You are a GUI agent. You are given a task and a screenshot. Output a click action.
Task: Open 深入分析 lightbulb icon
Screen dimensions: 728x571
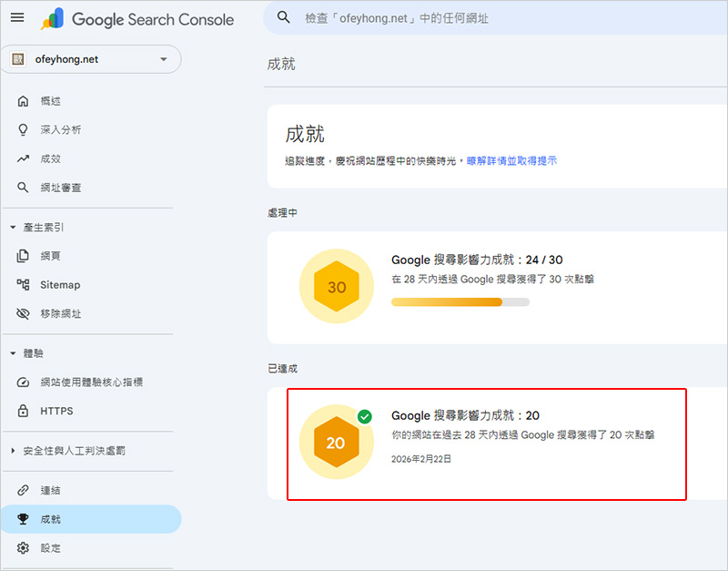click(x=24, y=130)
